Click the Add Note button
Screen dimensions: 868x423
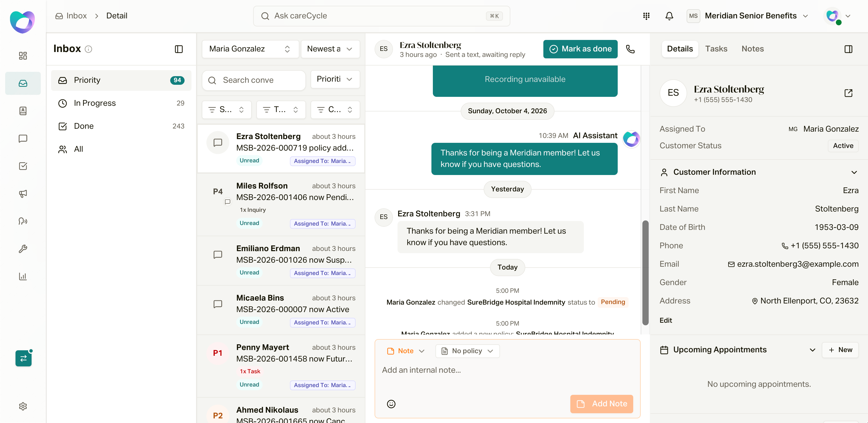point(601,404)
